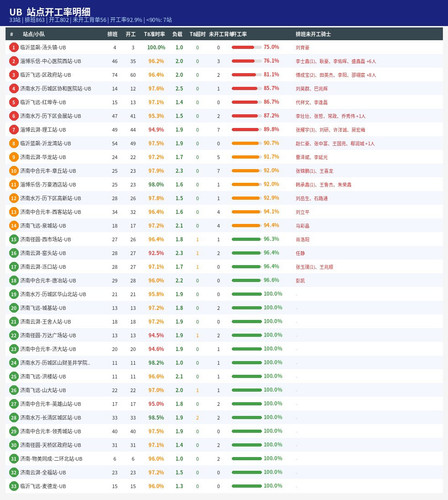Select the green rank 24 badge
This screenshot has height=500, width=448.
pyautogui.click(x=14, y=363)
